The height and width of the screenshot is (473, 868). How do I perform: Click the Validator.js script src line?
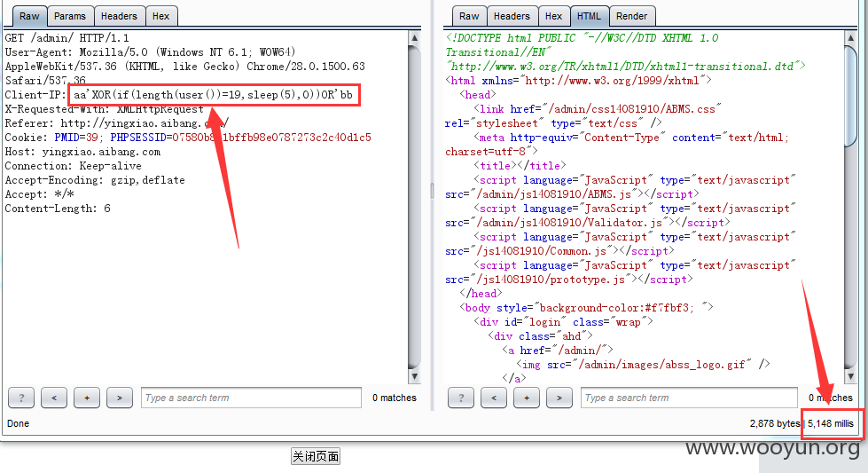(587, 223)
